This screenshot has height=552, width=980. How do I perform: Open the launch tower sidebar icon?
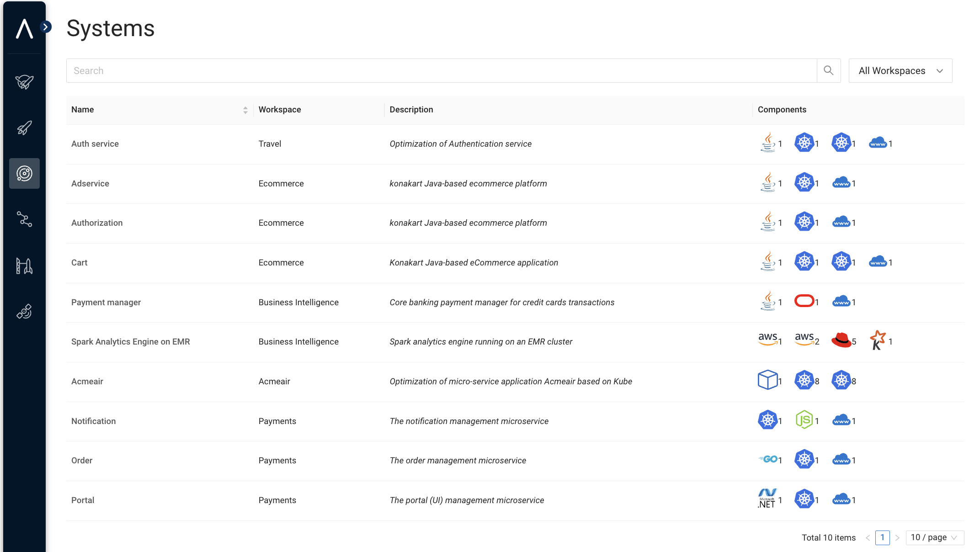click(24, 265)
